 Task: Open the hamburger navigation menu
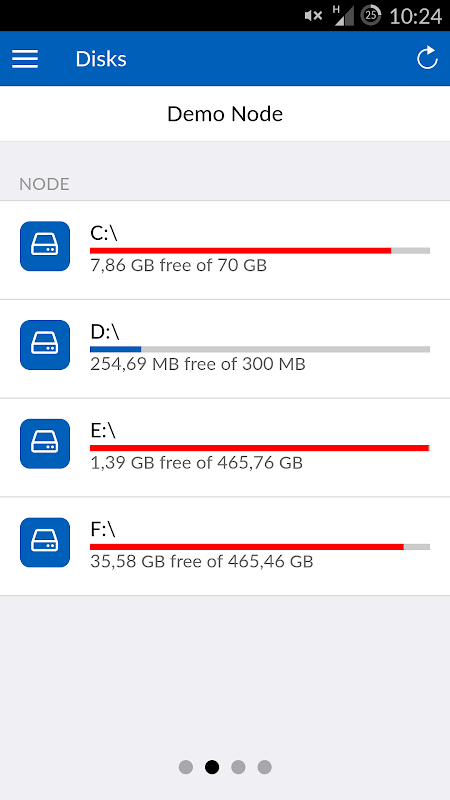coord(25,59)
